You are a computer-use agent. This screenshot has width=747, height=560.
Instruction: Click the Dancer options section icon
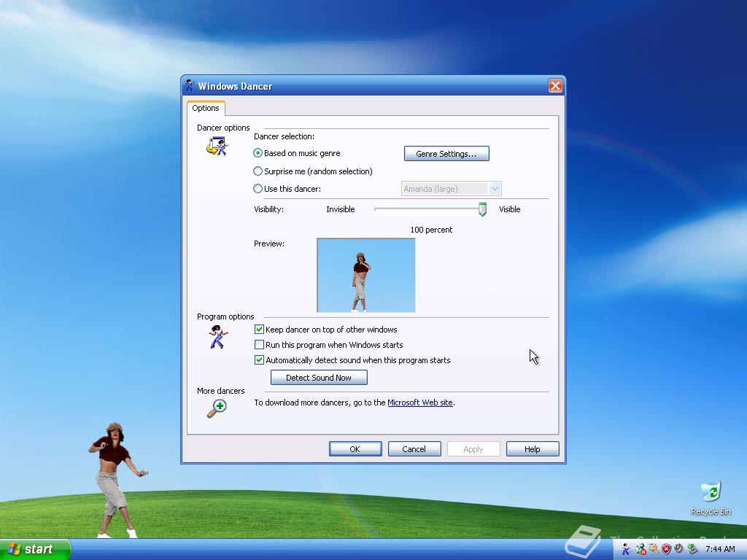(x=217, y=146)
